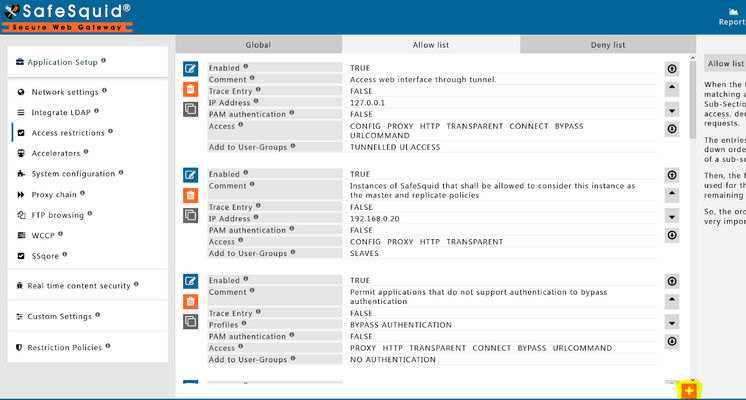
Task: Move SLAVES entry to top
Action: [x=672, y=175]
